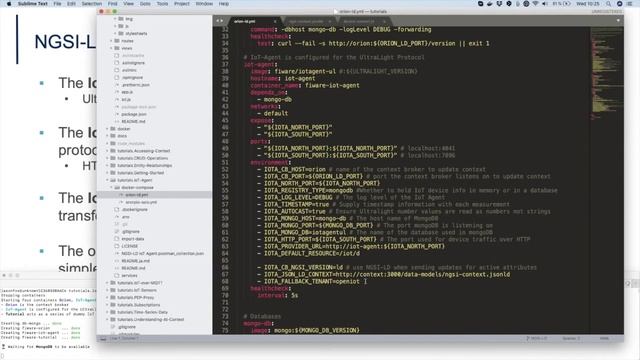Open .dockerignore file in sidebar
640x360 pixels.
click(x=134, y=209)
